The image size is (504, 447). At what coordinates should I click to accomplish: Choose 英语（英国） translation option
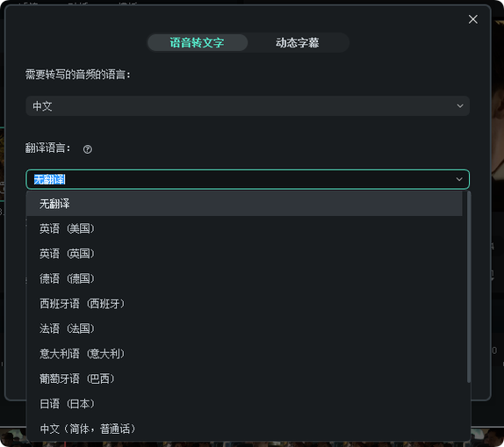pos(244,254)
